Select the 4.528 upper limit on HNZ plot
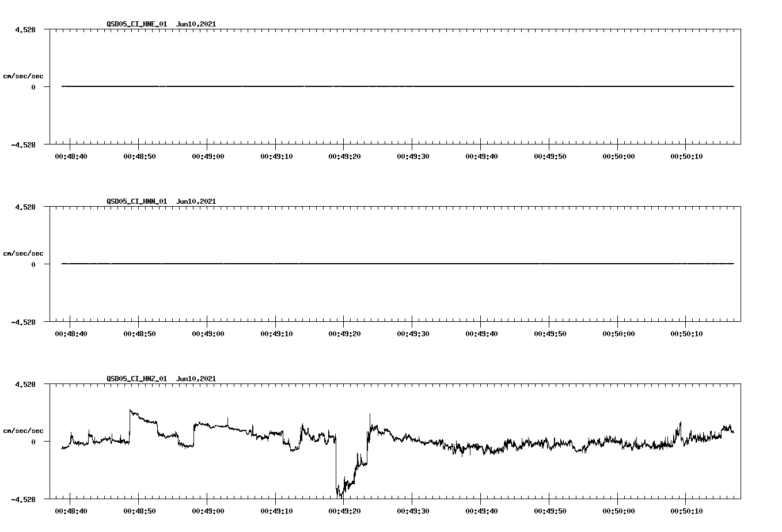 point(25,384)
